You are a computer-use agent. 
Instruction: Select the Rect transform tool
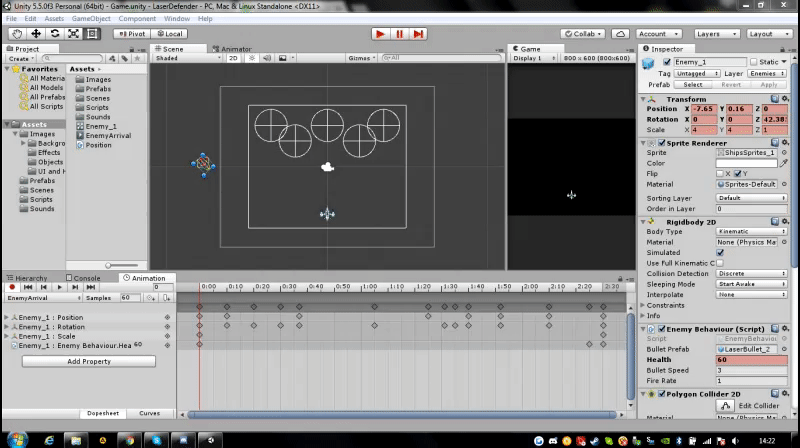[x=92, y=33]
